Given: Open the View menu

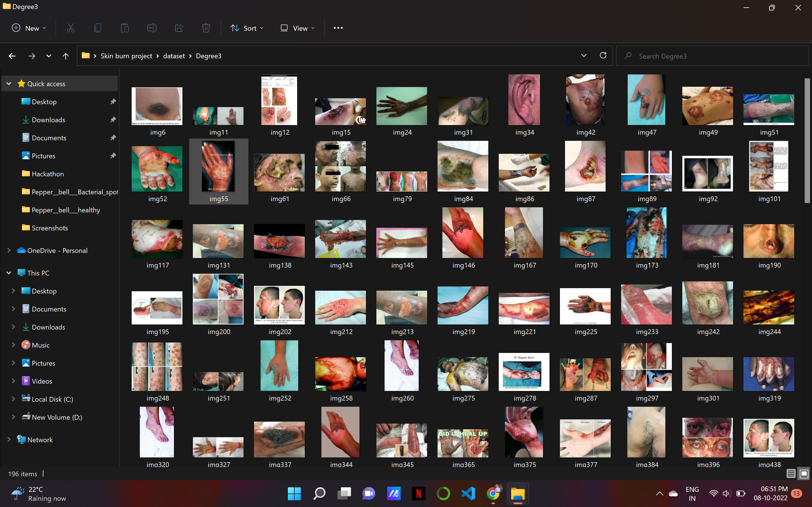Looking at the screenshot, I should click(x=298, y=28).
